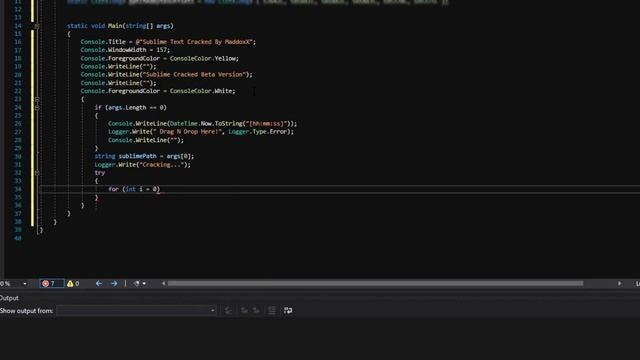Click line number 40 in the gutter
Image resolution: width=640 pixels, height=360 pixels.
click(x=18, y=238)
